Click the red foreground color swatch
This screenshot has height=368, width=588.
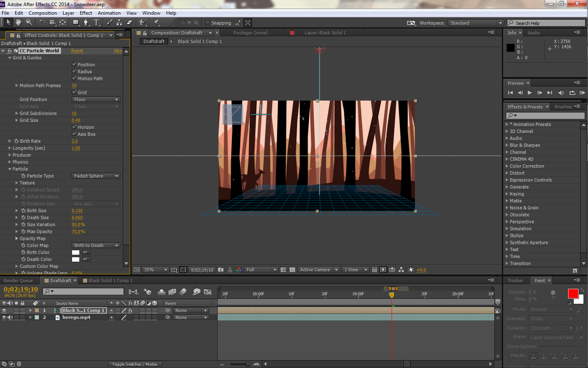pos(573,293)
